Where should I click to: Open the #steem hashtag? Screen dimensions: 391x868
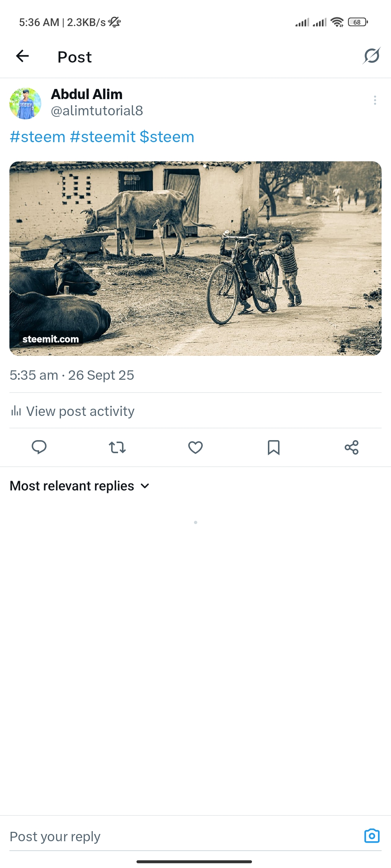pyautogui.click(x=38, y=137)
